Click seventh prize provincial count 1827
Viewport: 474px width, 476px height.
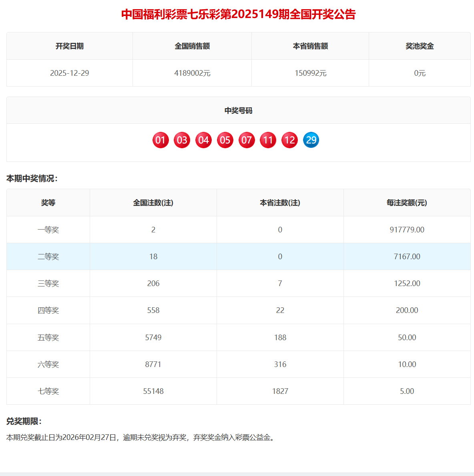click(280, 391)
